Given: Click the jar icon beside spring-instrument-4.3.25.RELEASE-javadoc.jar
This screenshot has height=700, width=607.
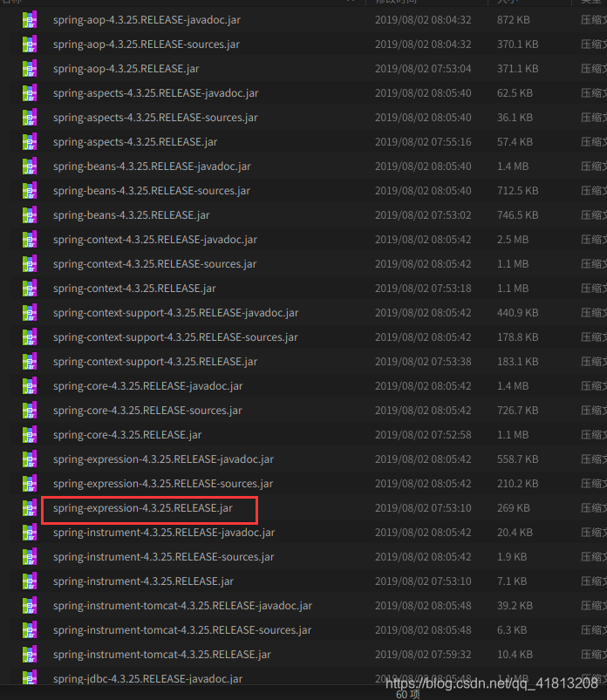Looking at the screenshot, I should tap(30, 533).
